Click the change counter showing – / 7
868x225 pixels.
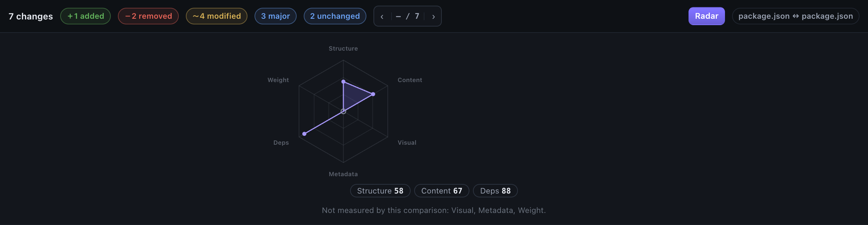[407, 16]
